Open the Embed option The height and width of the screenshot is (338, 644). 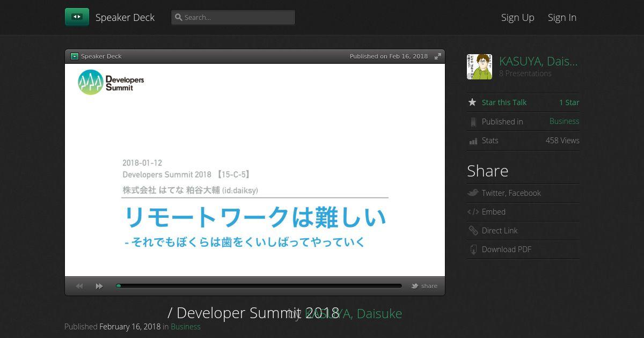click(x=494, y=212)
